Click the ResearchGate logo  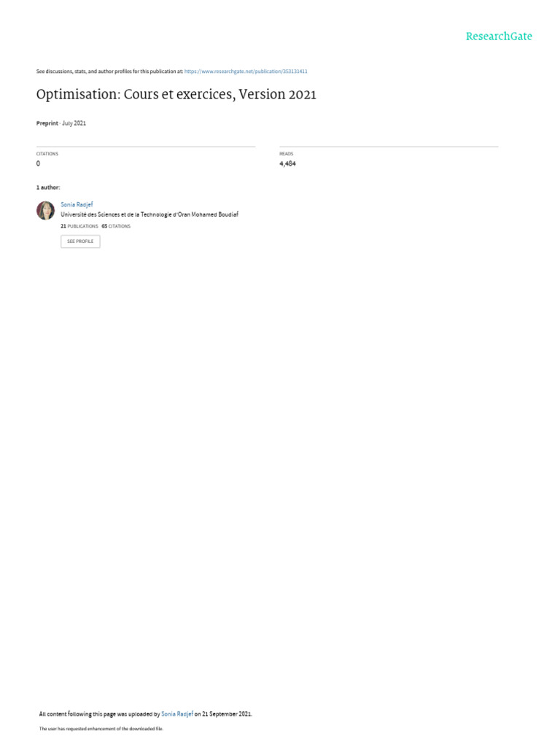point(499,36)
